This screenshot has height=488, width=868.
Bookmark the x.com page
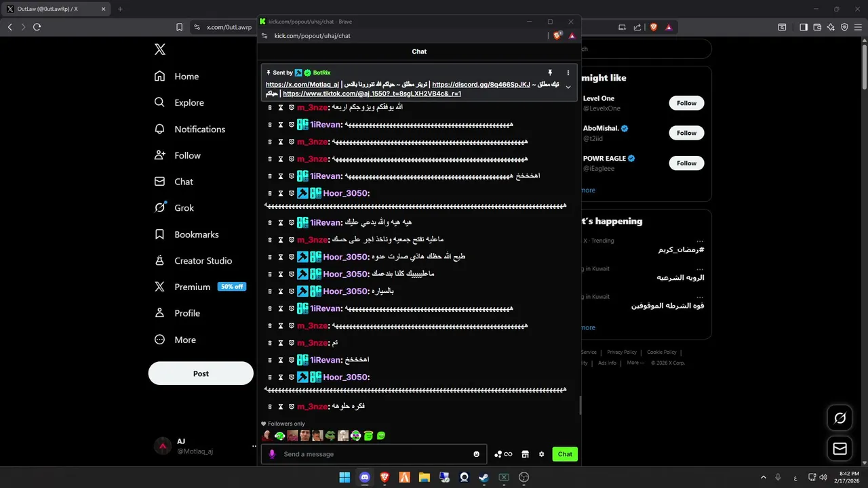tap(179, 27)
